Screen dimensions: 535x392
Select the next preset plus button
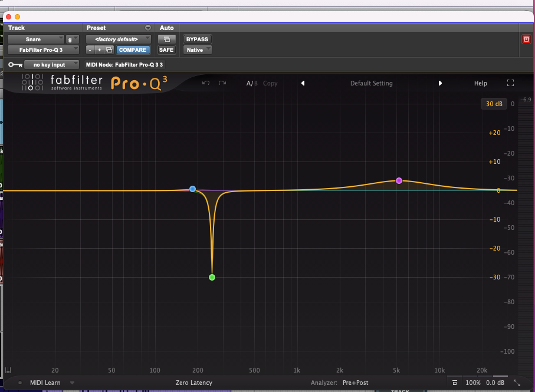[99, 50]
